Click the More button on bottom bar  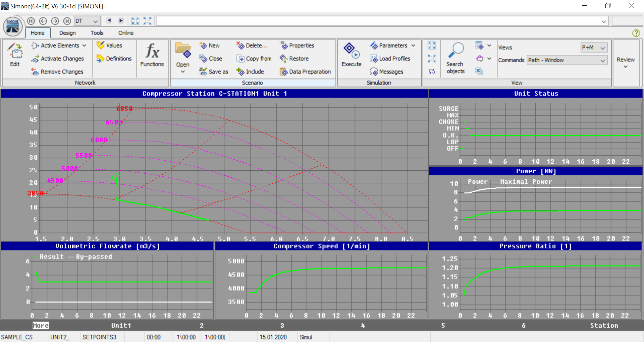(41, 326)
